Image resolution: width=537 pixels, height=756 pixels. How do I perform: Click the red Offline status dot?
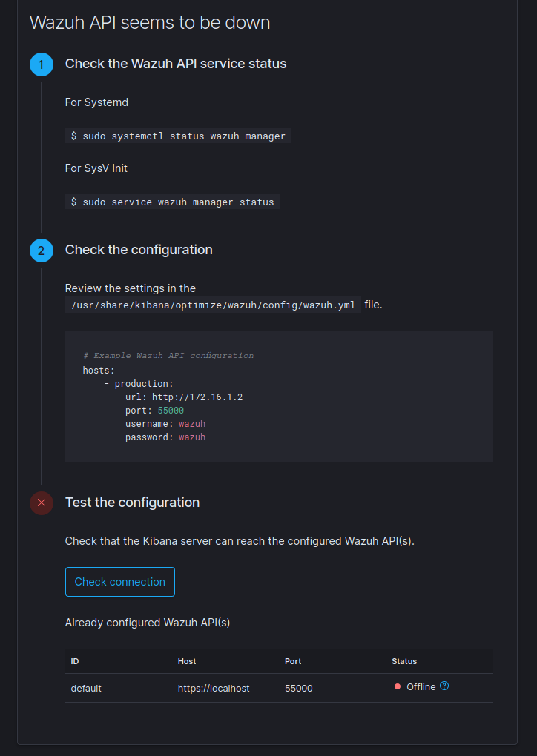398,686
